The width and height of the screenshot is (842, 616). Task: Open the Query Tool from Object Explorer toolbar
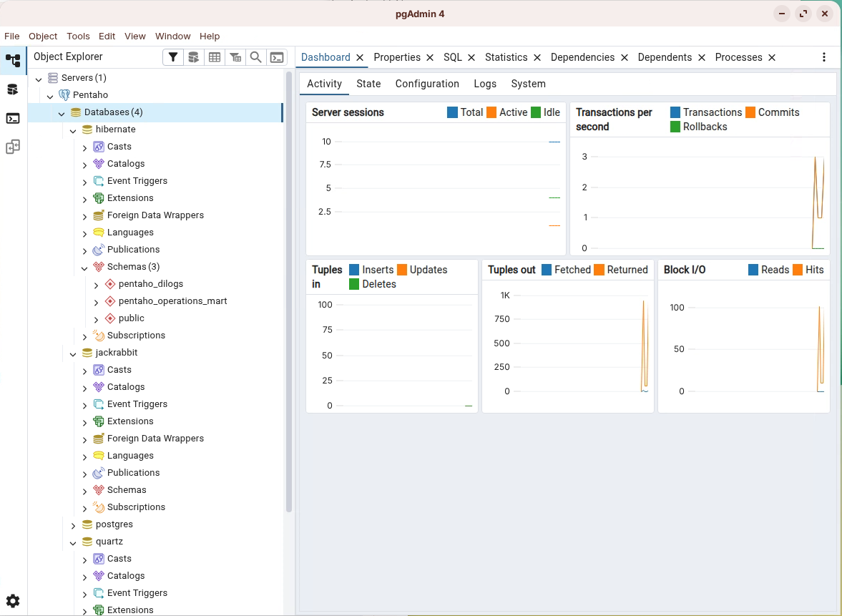click(193, 57)
